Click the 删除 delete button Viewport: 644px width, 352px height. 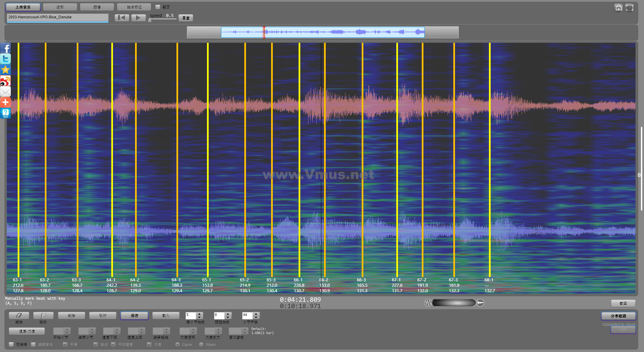72,316
